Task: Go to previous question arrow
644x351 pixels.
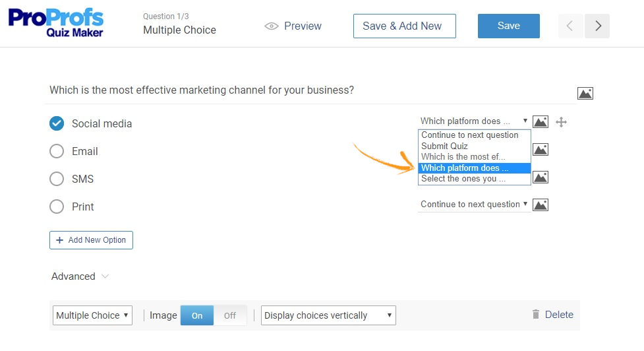Action: pyautogui.click(x=570, y=26)
